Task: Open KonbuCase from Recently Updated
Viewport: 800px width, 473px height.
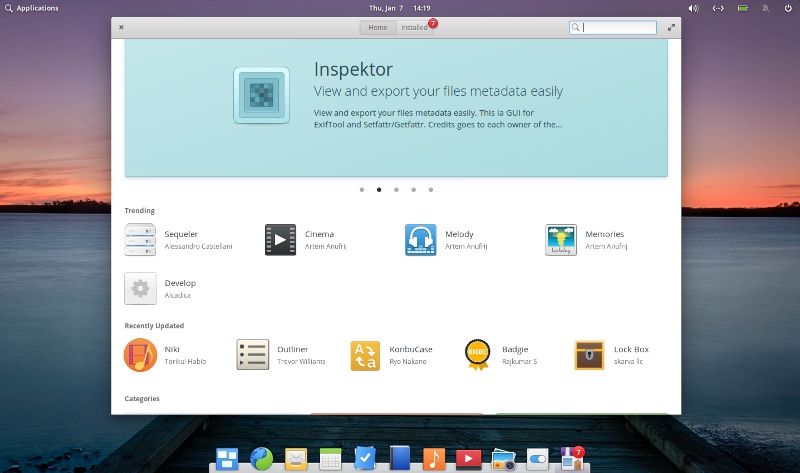Action: (365, 355)
